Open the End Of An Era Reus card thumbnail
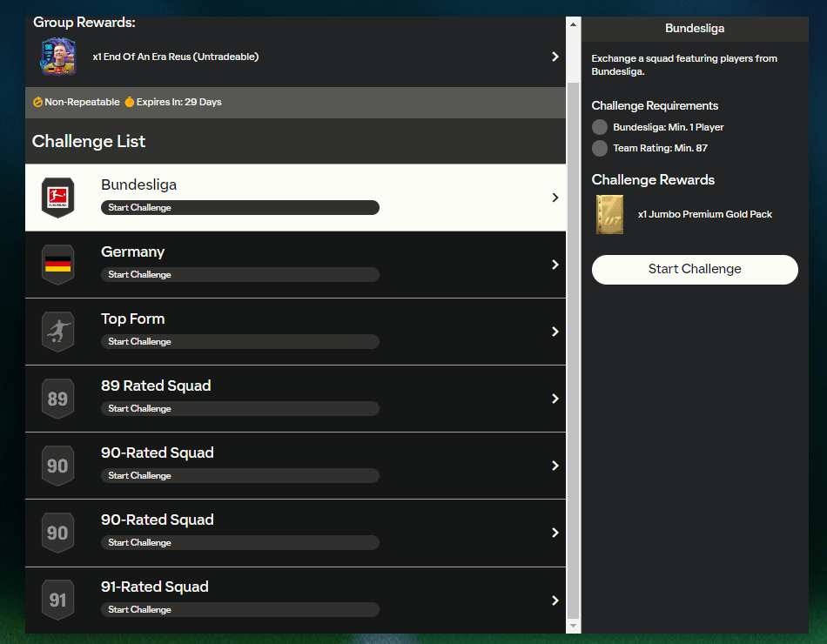The height and width of the screenshot is (644, 827). pyautogui.click(x=58, y=57)
